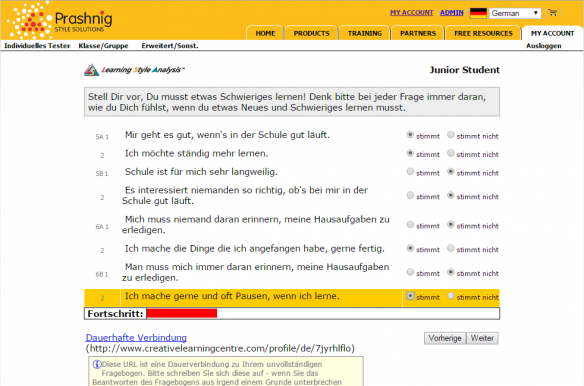Select 'stimmt nicht' for 'Ich mache gerne und oft Pausen'
Screen dimensions: 584x386
pyautogui.click(x=451, y=296)
